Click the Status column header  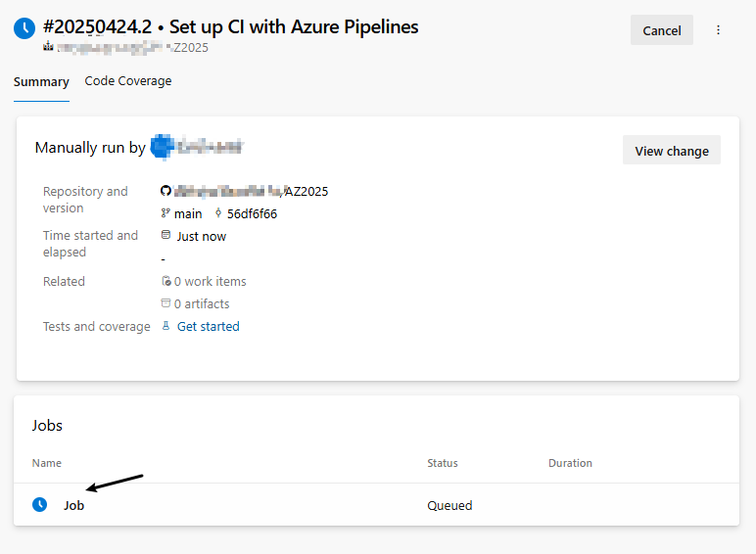point(442,463)
